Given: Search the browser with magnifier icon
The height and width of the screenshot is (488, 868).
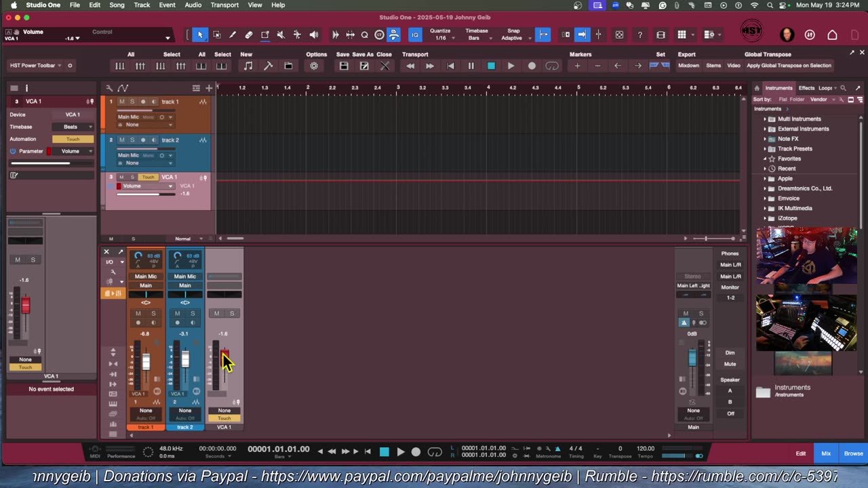Looking at the screenshot, I should pos(843,88).
